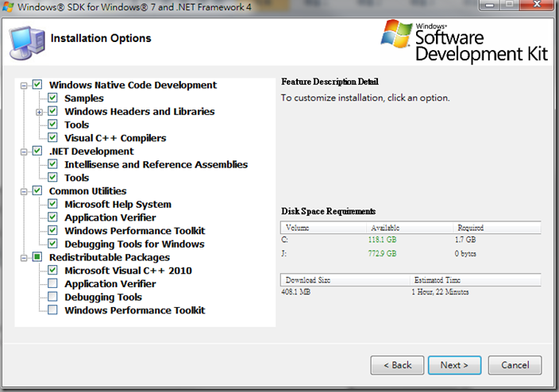The height and width of the screenshot is (392, 559).
Task: Click the Required column header
Action: point(497,228)
